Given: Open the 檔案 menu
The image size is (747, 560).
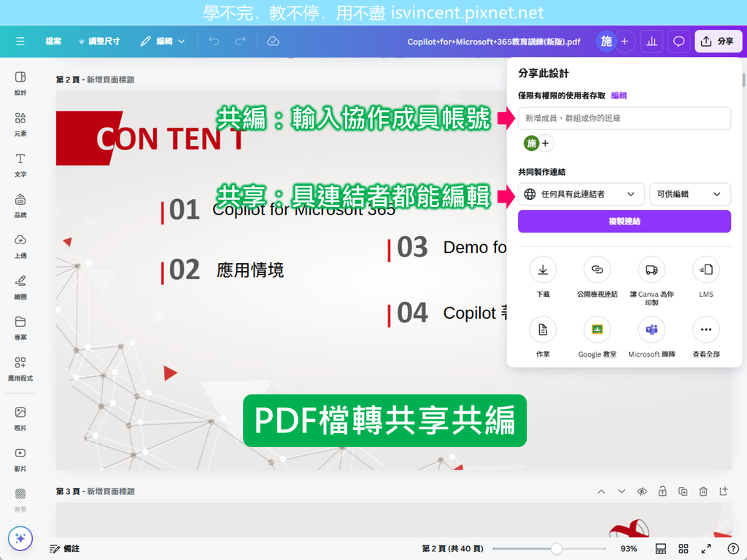Looking at the screenshot, I should (x=53, y=42).
